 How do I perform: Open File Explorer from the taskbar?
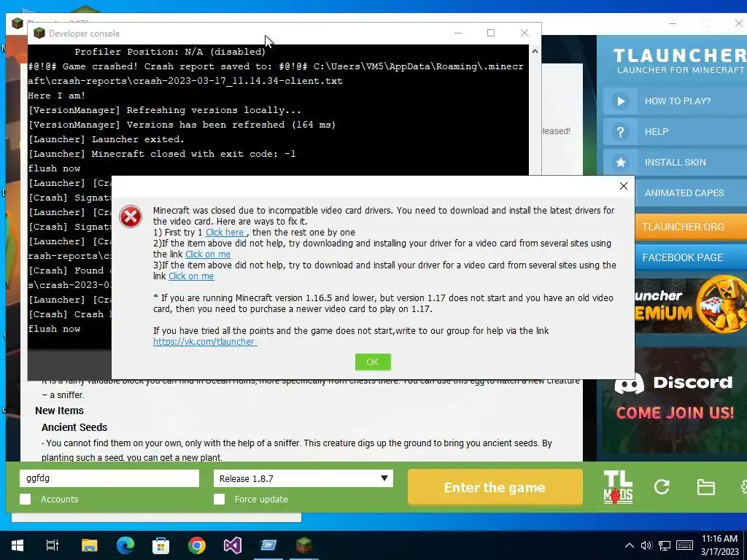coord(89,545)
